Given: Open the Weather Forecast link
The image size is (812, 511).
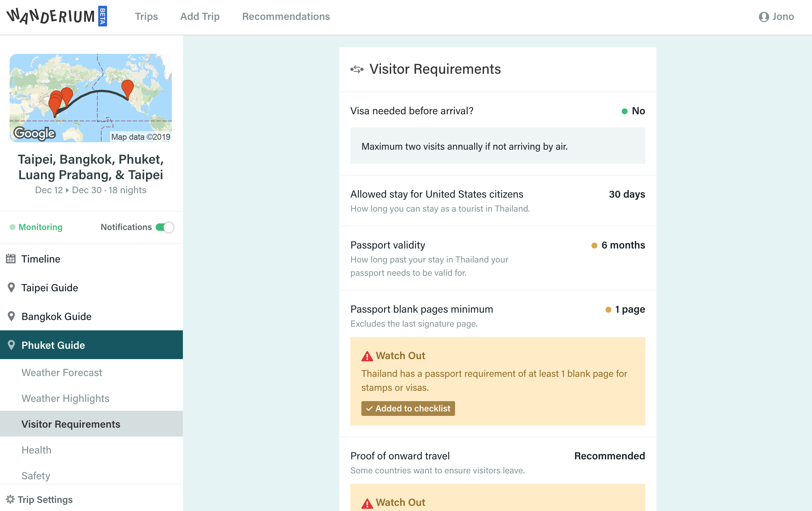Looking at the screenshot, I should coord(62,372).
